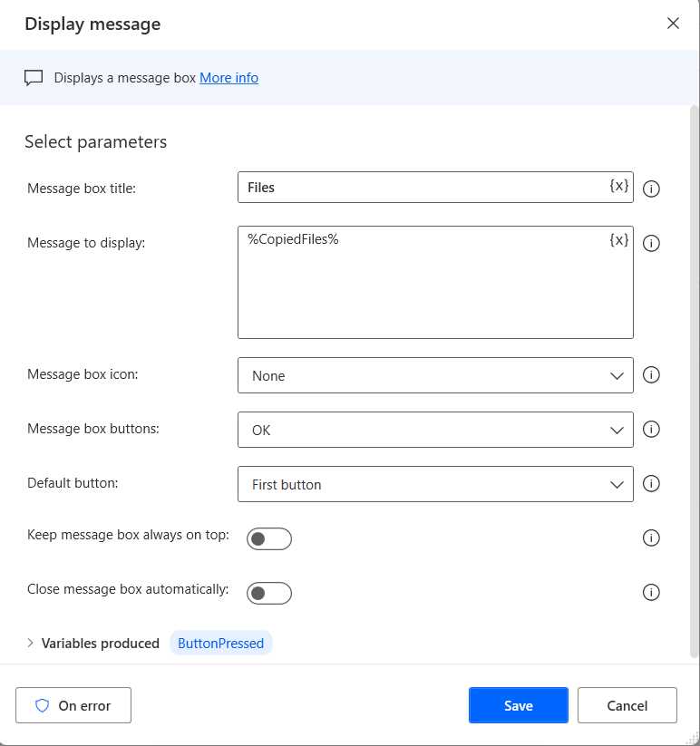700x746 pixels.
Task: Click the info icon beside Message to display
Action: [x=651, y=243]
